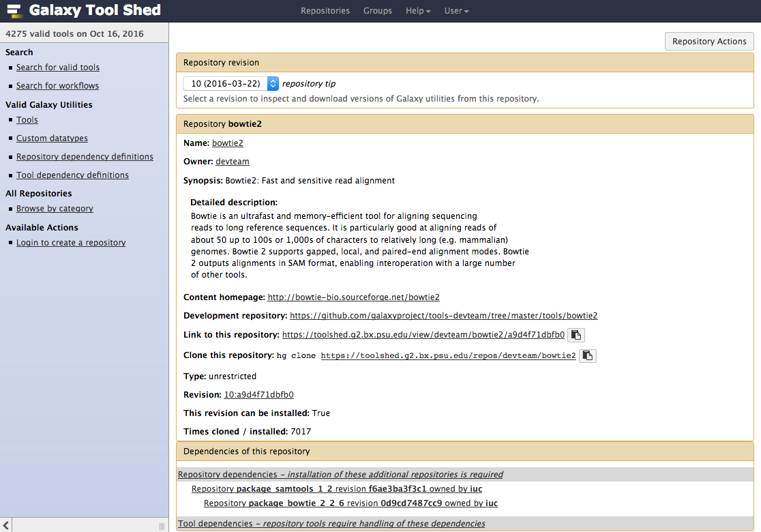Copy the link to this repository
The height and width of the screenshot is (532, 761).
[576, 335]
